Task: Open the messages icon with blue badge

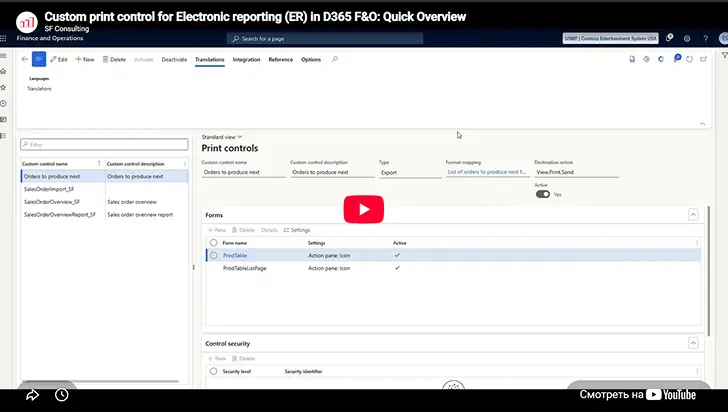Action: (677, 58)
